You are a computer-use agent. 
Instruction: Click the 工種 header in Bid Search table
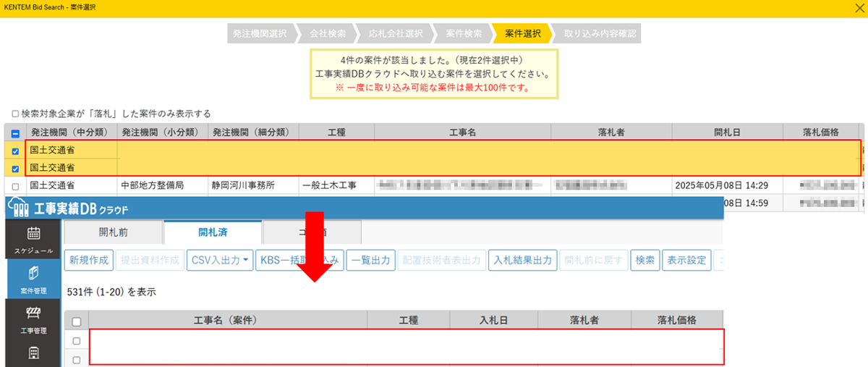tap(336, 132)
